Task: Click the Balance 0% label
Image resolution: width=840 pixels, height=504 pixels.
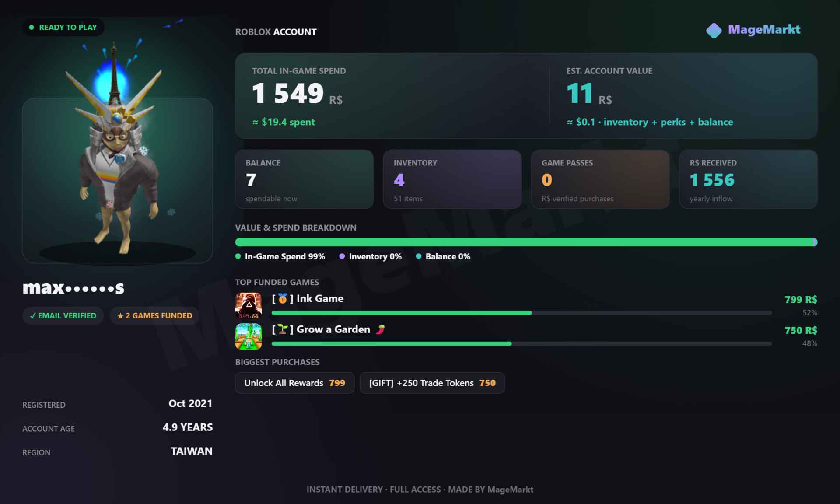Action: click(448, 256)
